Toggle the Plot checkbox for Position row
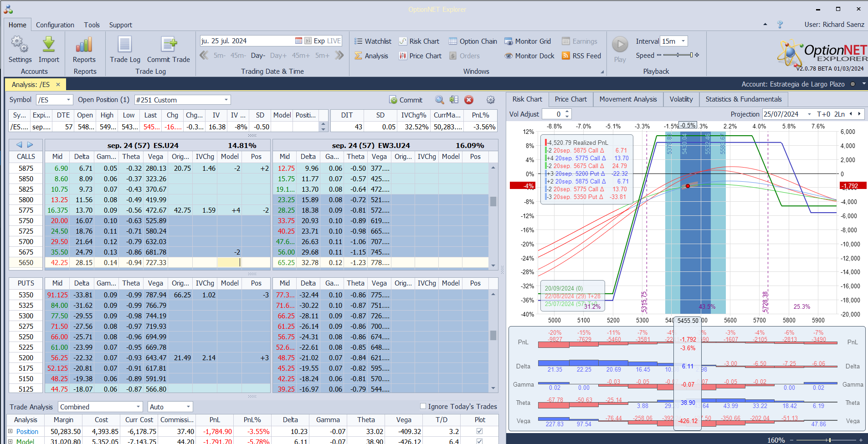868x444 pixels. pyautogui.click(x=479, y=431)
